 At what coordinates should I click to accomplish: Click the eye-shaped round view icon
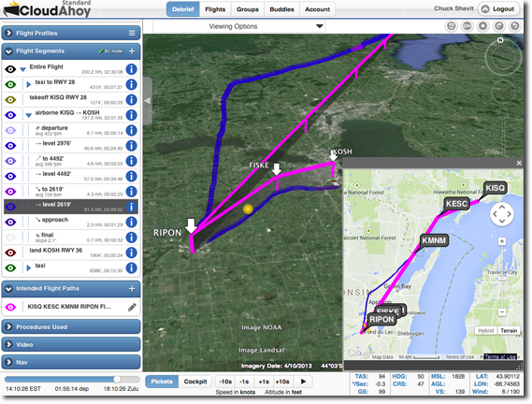(467, 26)
